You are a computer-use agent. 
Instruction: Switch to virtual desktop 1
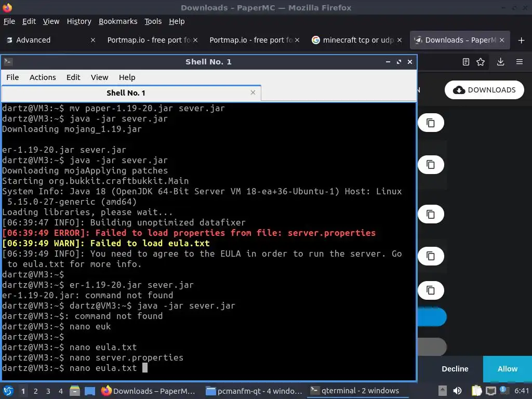[23, 391]
